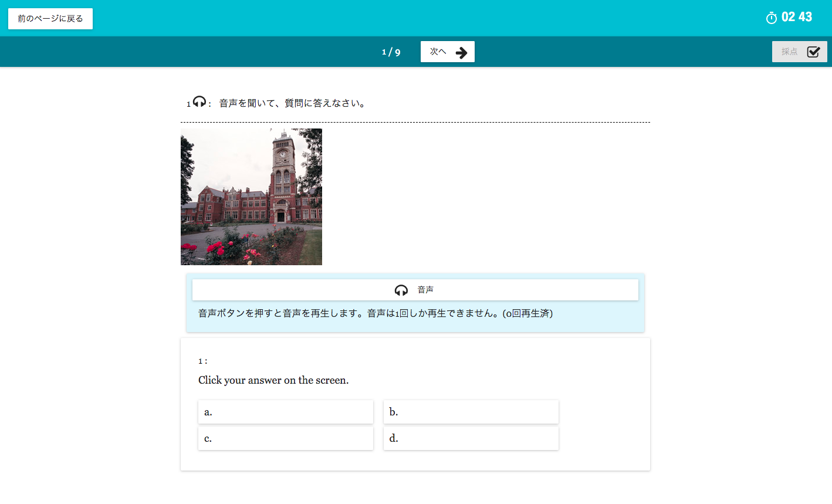Click the page counter 1 / 9
This screenshot has height=504, width=832.
click(391, 52)
